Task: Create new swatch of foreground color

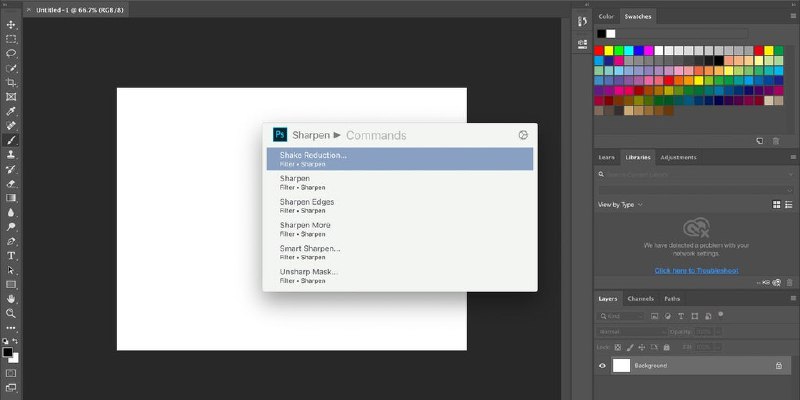Action: pos(760,141)
